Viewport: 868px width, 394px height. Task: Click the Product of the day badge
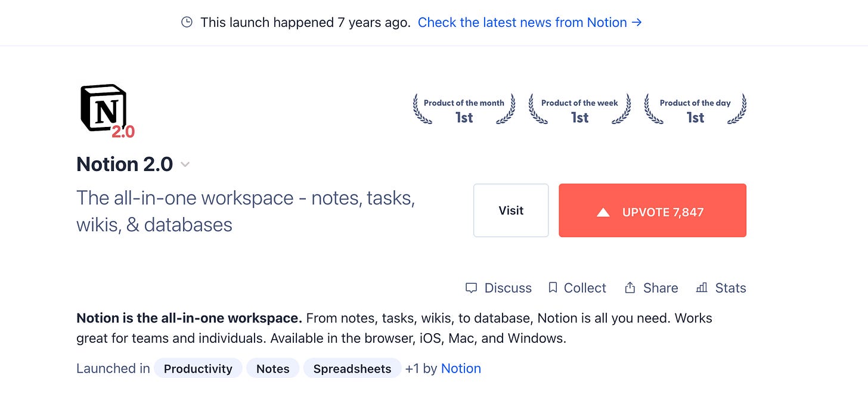point(695,110)
